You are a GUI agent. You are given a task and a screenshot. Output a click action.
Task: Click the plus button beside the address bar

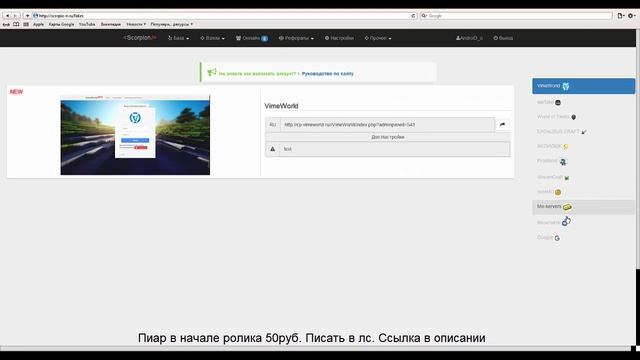tap(27, 16)
